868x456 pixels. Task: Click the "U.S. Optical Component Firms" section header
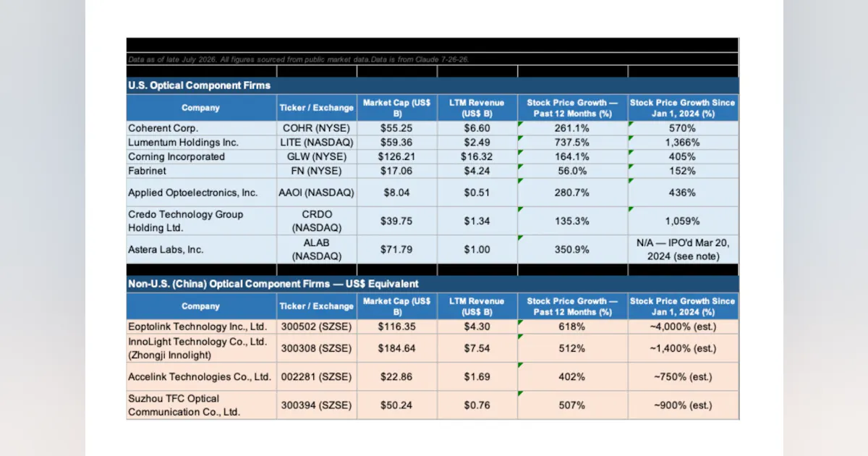(x=433, y=85)
